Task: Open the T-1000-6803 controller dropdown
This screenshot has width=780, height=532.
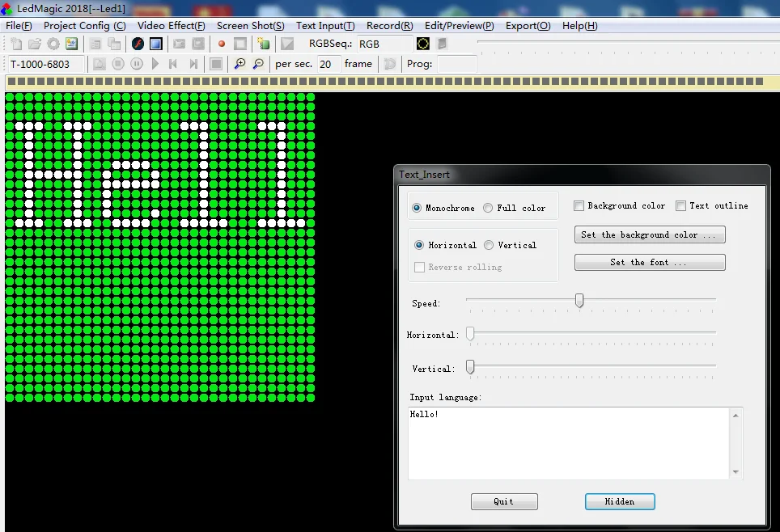Action: click(45, 64)
